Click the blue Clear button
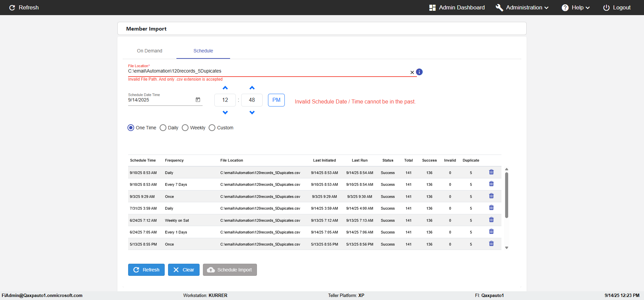This screenshot has height=300, width=644. [x=184, y=270]
